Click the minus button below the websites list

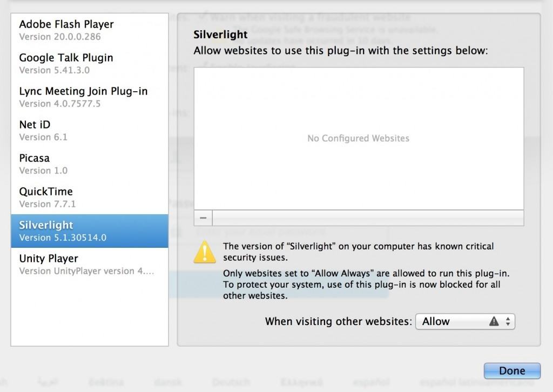[x=202, y=218]
